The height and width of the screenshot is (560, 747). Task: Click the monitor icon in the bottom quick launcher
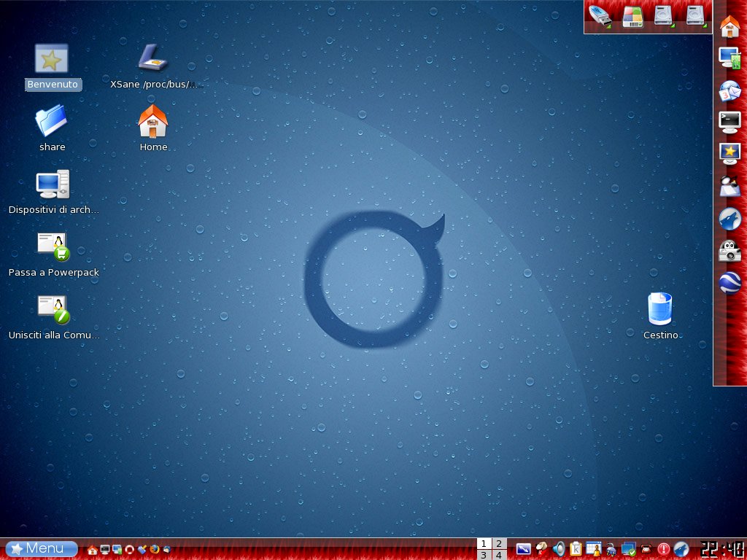pyautogui.click(x=105, y=550)
